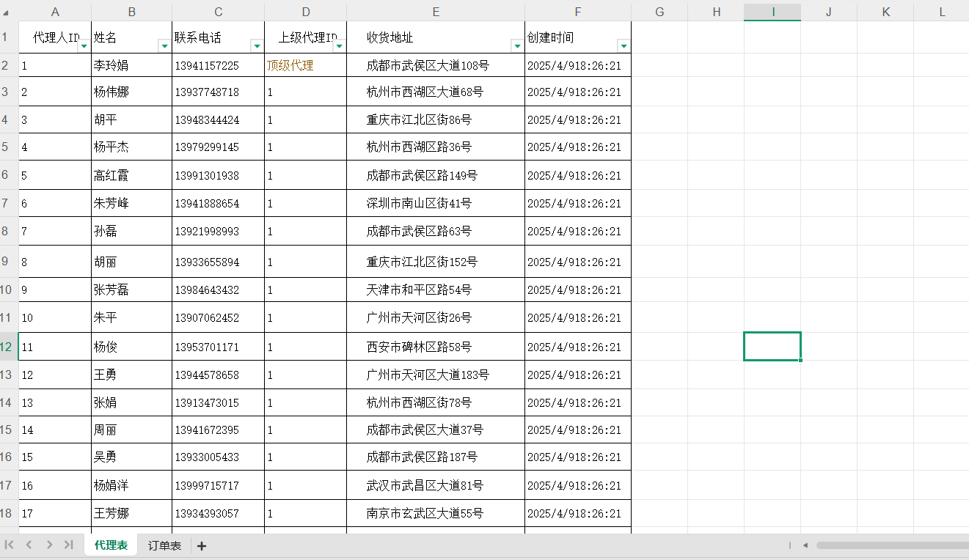Viewport: 969px width, 560px height.
Task: Open the filter dropdown for 代理人ID column
Action: click(x=84, y=45)
